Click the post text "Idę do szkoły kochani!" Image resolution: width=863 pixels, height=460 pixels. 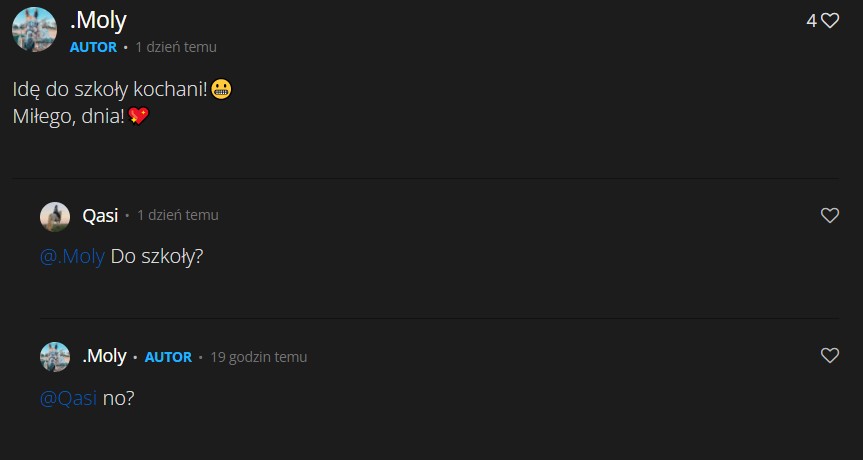[x=110, y=90]
